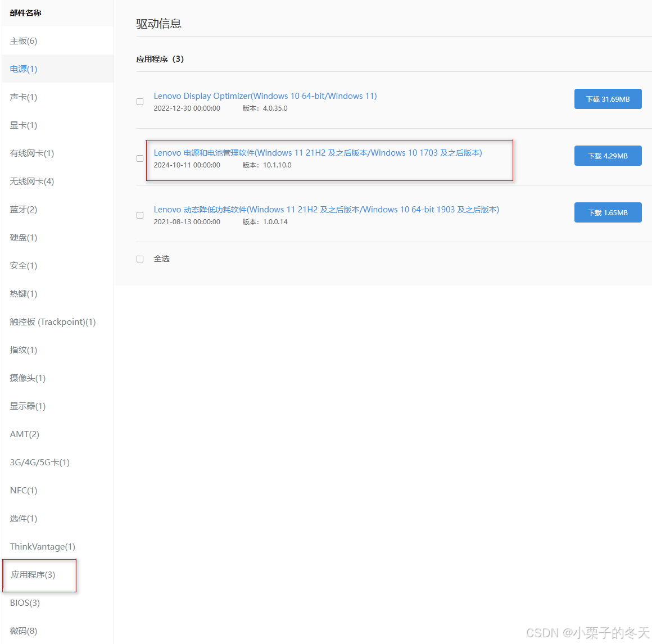Select 应用程序(3) in the sidebar
This screenshot has height=644, width=652.
click(x=33, y=574)
